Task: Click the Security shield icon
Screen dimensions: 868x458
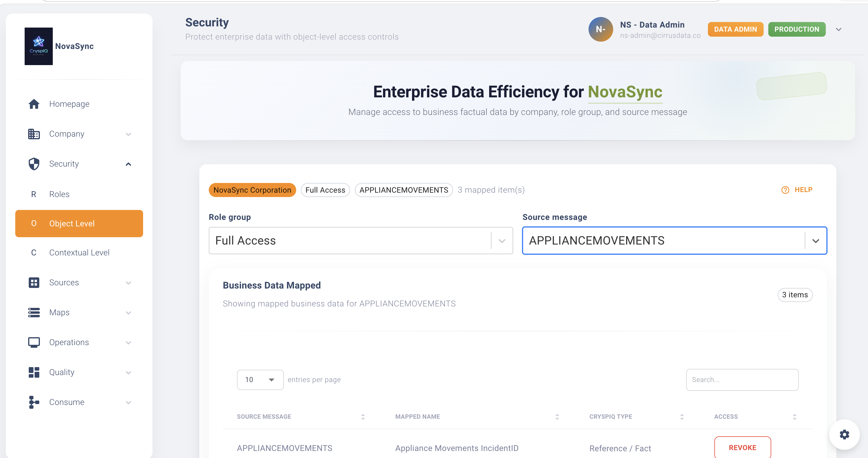Action: pos(34,164)
